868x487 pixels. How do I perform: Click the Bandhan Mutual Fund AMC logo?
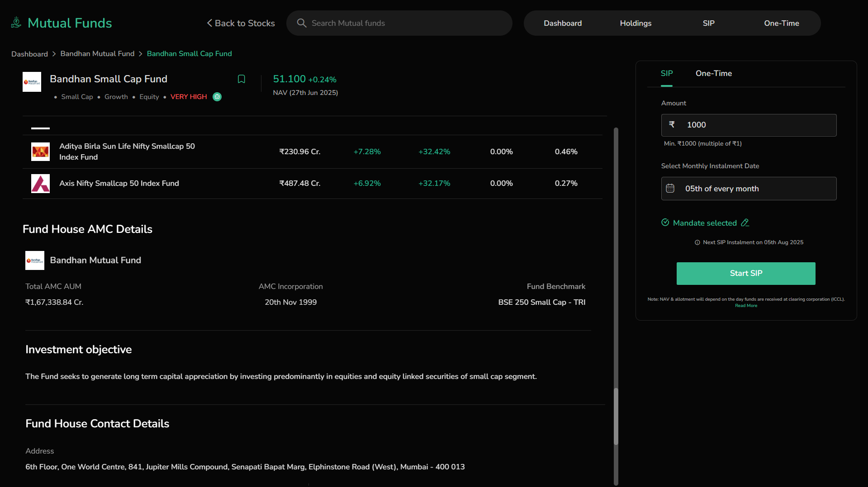pos(35,260)
